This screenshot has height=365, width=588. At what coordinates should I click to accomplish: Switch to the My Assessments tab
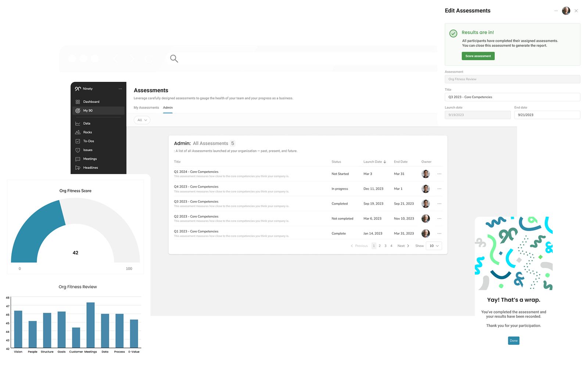pos(146,107)
